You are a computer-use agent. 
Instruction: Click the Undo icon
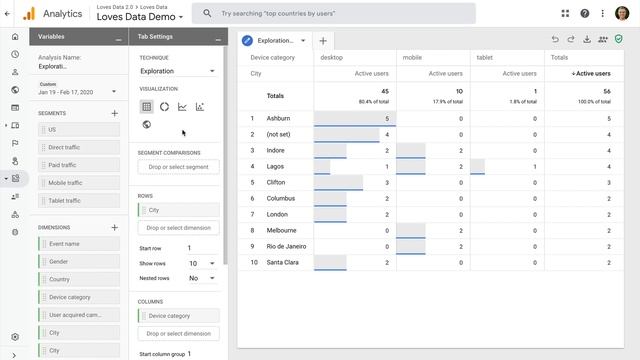(555, 39)
